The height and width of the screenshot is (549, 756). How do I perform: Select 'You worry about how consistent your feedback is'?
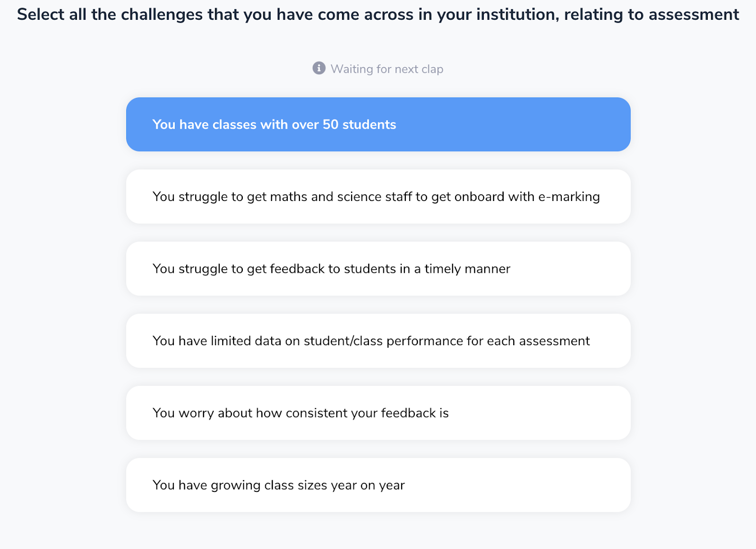pos(378,413)
